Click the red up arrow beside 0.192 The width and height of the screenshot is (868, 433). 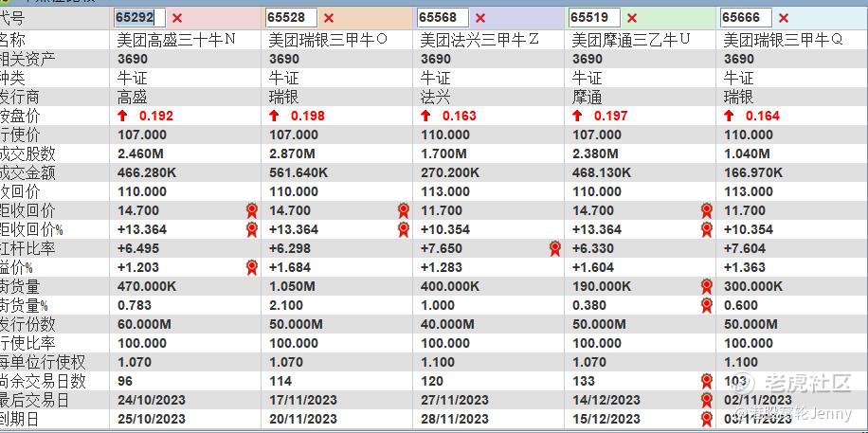coord(122,116)
